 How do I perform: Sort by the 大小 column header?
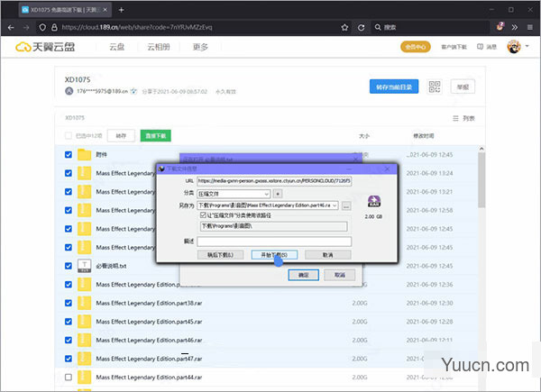(x=364, y=136)
